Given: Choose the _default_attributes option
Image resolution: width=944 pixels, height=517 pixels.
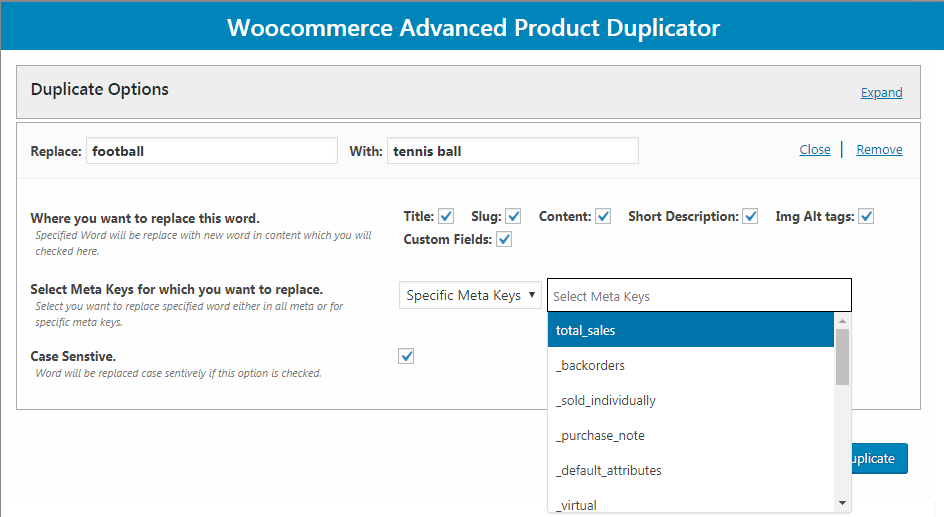Looking at the screenshot, I should (691, 469).
